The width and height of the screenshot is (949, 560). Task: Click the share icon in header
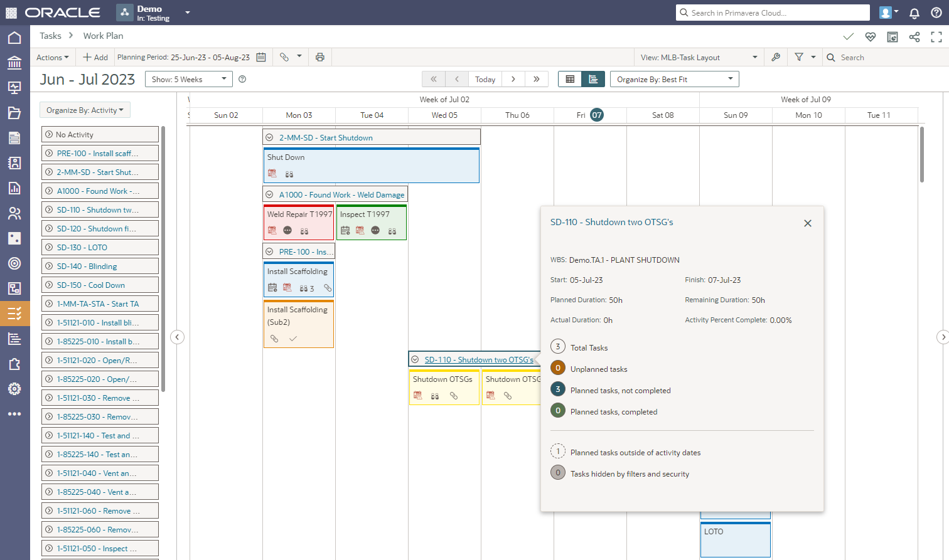tap(914, 37)
